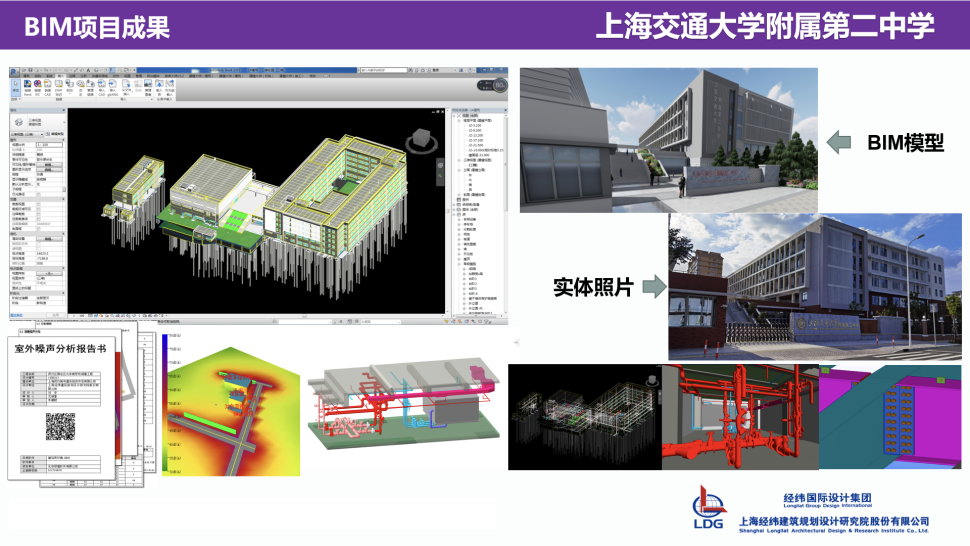Screen dimensions: 970x546
Task: Collapse the Elevations tree node
Action: coord(459,170)
